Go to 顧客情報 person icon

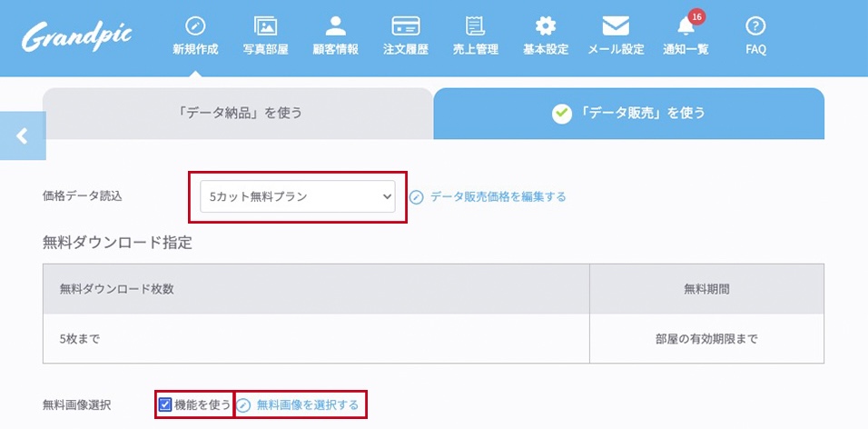(335, 26)
